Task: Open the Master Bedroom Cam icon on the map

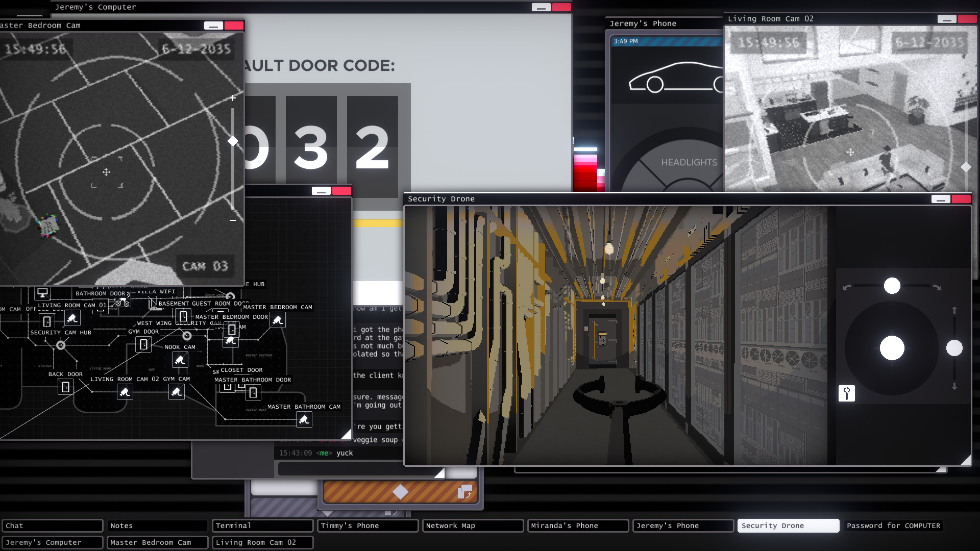Action: (x=277, y=320)
